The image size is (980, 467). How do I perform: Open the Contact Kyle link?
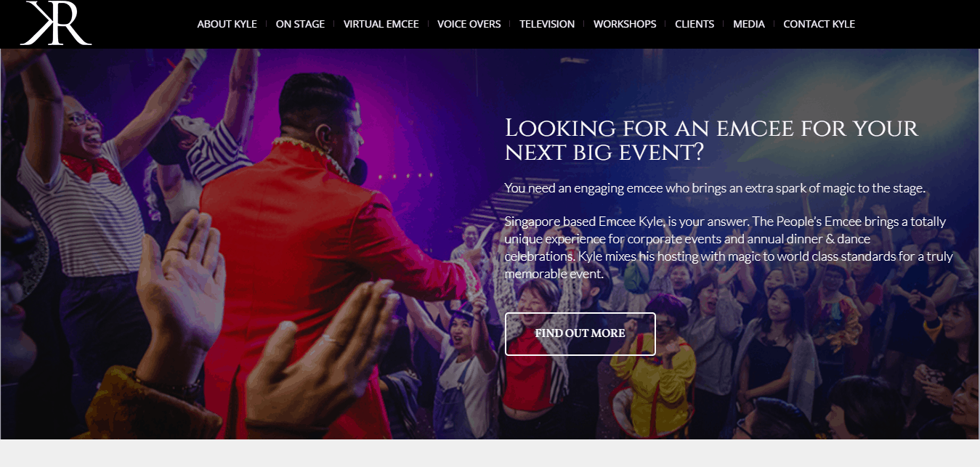click(819, 24)
